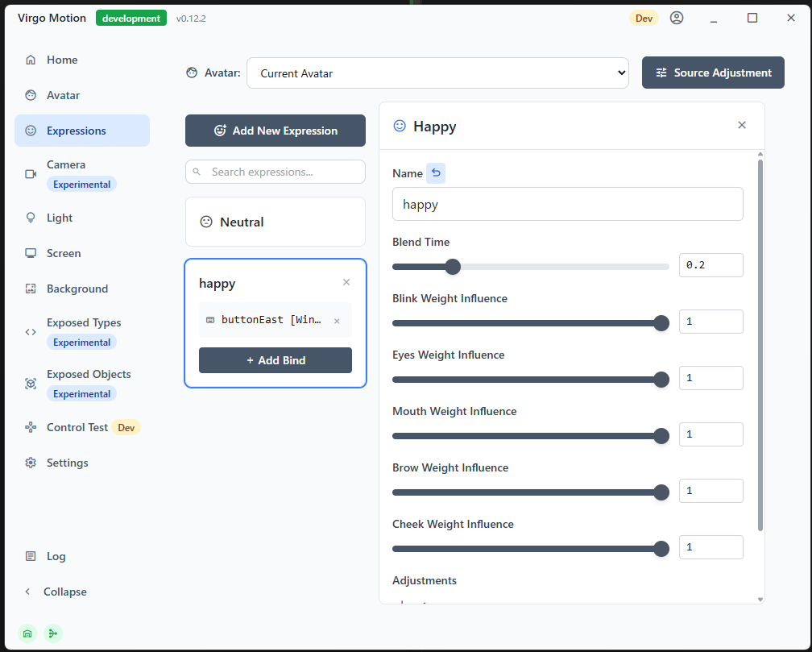Click the green home status icon at bottom
The height and width of the screenshot is (652, 812).
pos(27,633)
